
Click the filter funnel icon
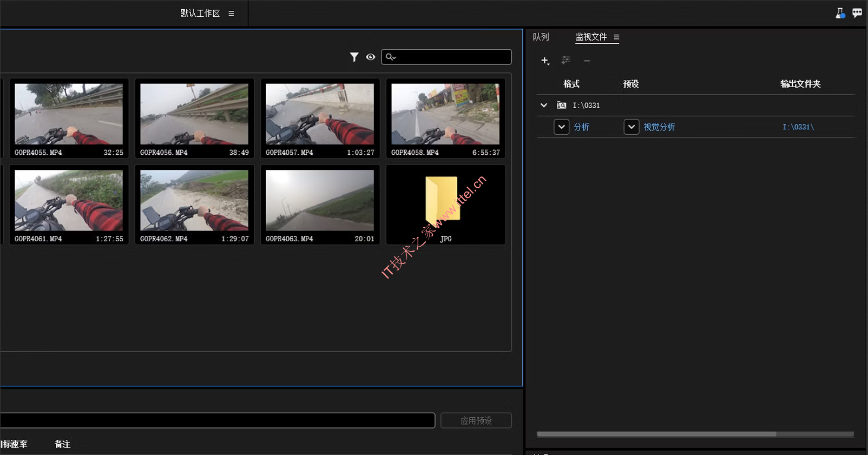click(354, 57)
